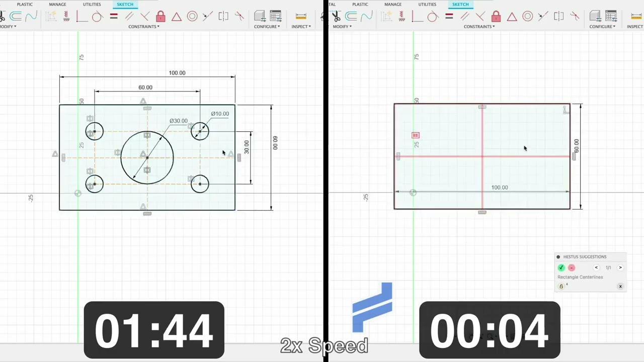Select the Parallel constraint in right pane

(x=465, y=17)
